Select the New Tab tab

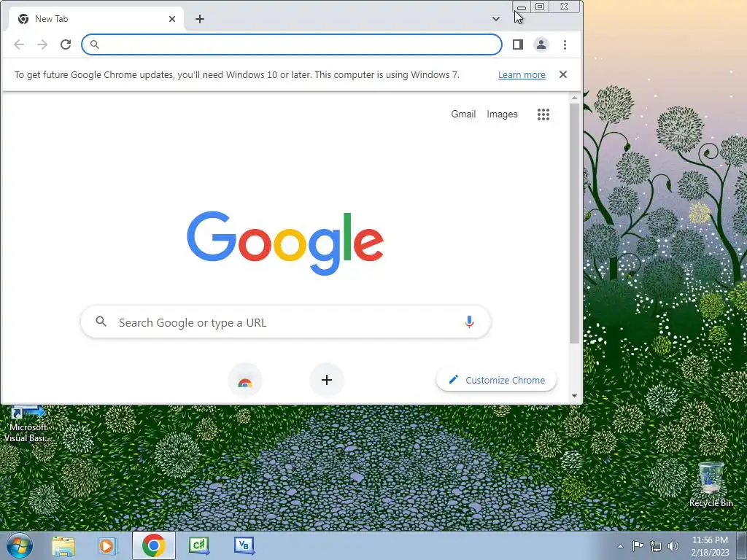coord(96,19)
